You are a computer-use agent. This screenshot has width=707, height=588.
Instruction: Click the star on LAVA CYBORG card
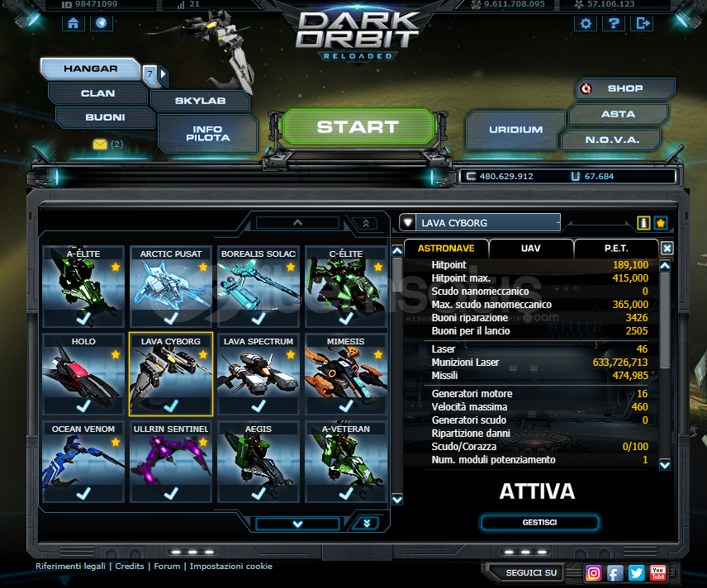pyautogui.click(x=203, y=354)
